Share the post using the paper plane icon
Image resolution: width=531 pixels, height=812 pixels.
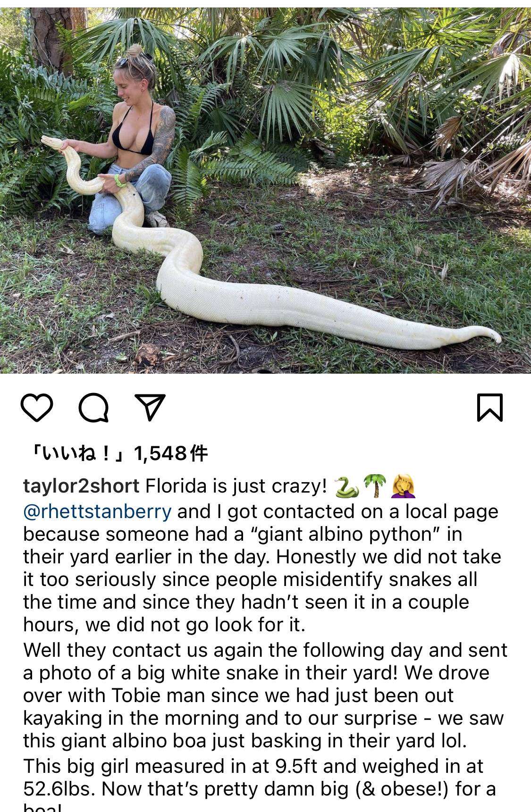pos(150,407)
